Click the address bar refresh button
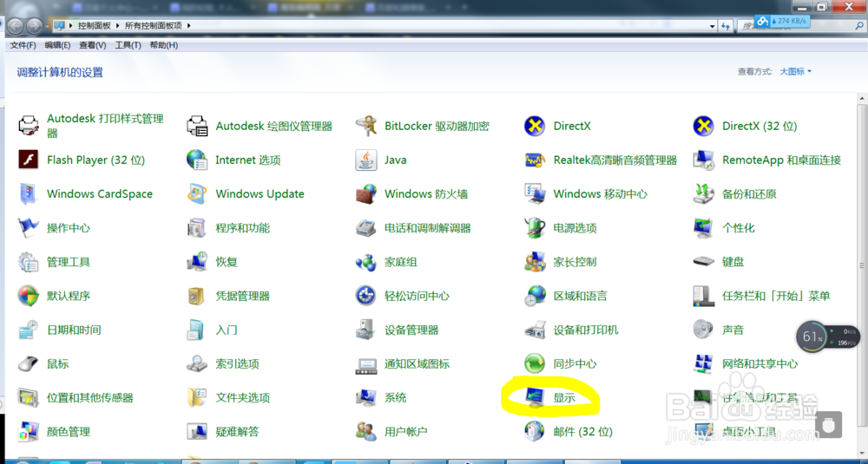Viewport: 868px width, 464px height. pyautogui.click(x=726, y=26)
